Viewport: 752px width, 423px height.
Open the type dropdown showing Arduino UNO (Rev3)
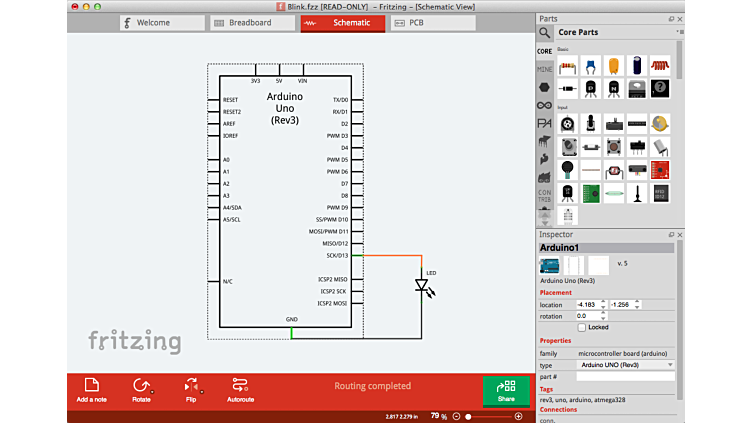[625, 365]
